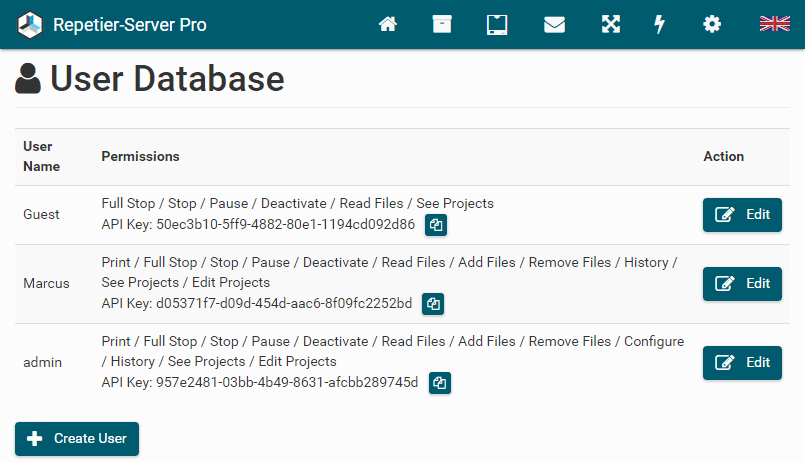Click the lightning bolt icon
The width and height of the screenshot is (805, 462).
pos(660,24)
